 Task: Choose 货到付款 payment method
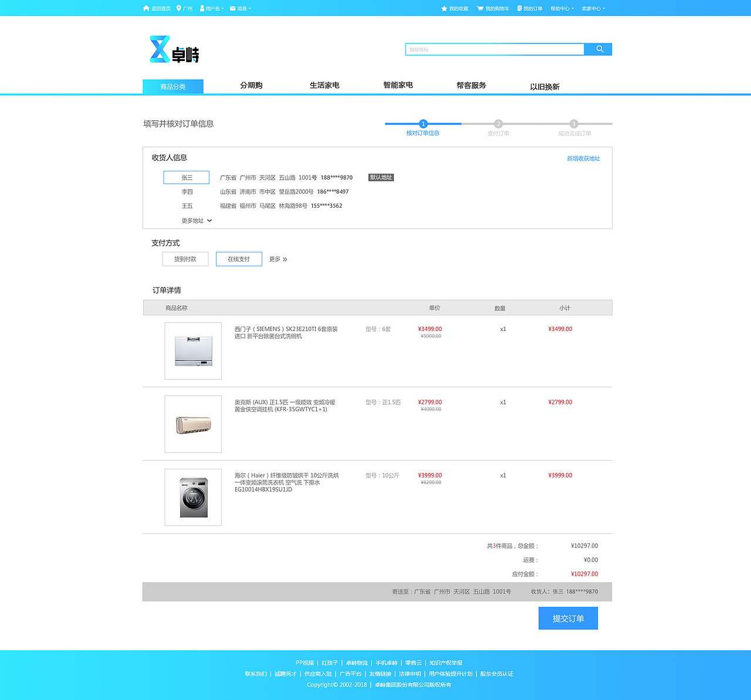click(x=185, y=259)
